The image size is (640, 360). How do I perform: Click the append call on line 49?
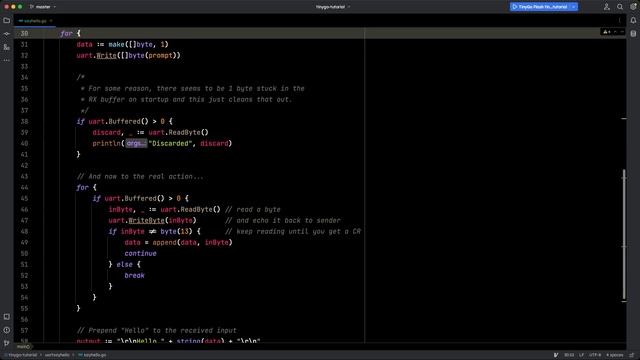tap(164, 242)
